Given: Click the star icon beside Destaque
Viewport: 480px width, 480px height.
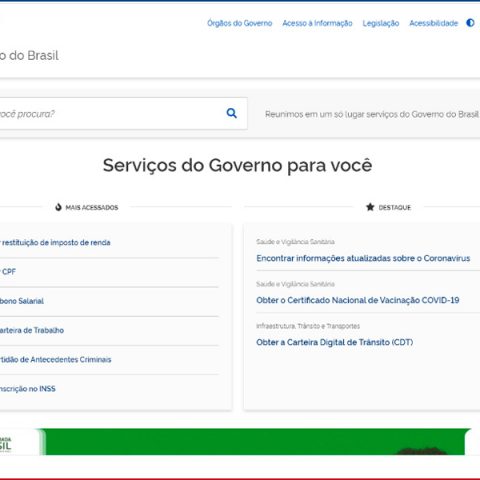Looking at the screenshot, I should (x=370, y=207).
